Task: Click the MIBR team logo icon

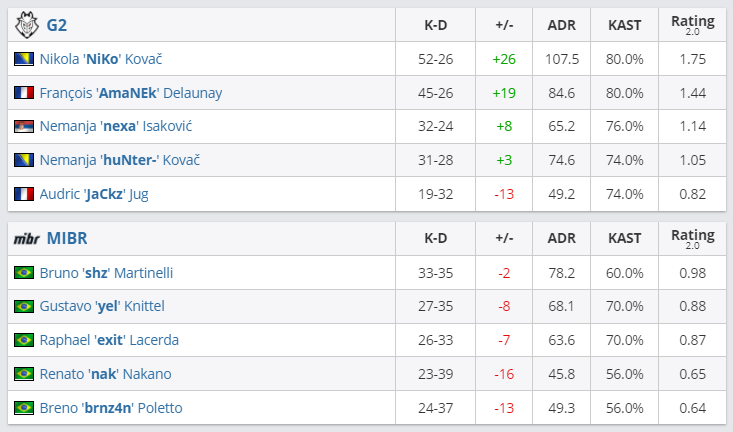Action: [x=25, y=240]
